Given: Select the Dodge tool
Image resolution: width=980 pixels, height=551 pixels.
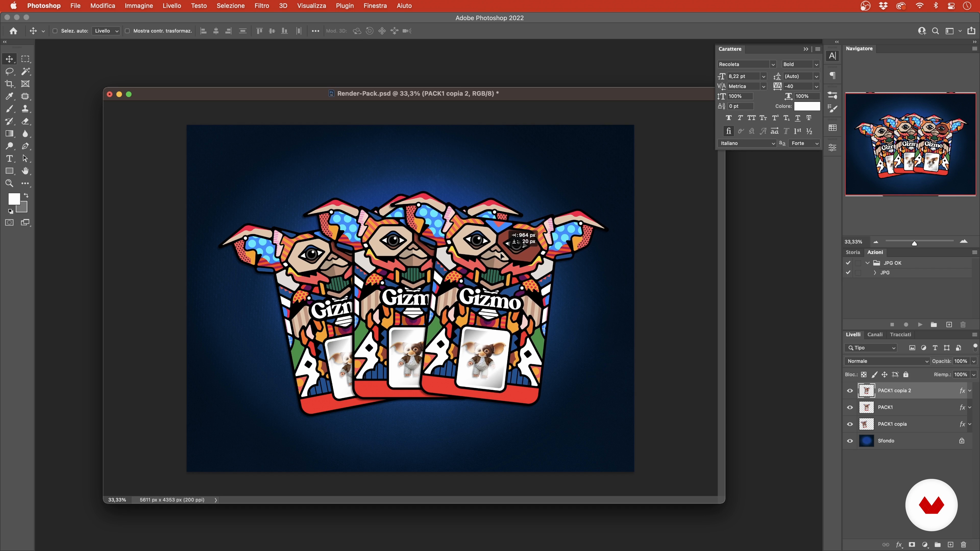Looking at the screenshot, I should [x=9, y=146].
